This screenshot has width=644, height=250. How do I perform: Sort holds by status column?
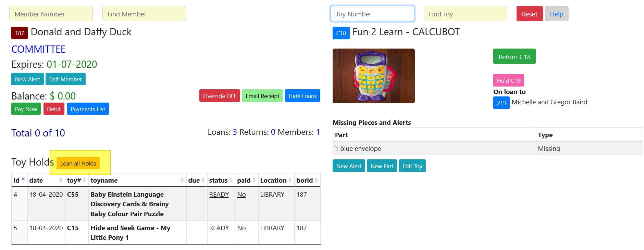(231, 180)
